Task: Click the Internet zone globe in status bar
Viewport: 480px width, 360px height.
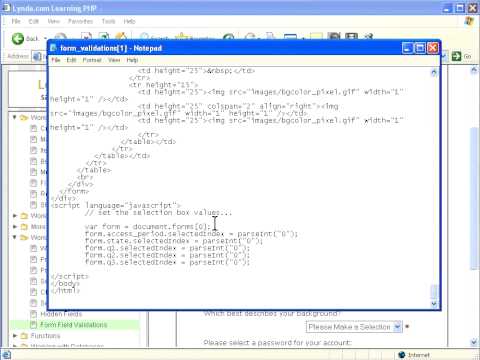Action: point(402,355)
